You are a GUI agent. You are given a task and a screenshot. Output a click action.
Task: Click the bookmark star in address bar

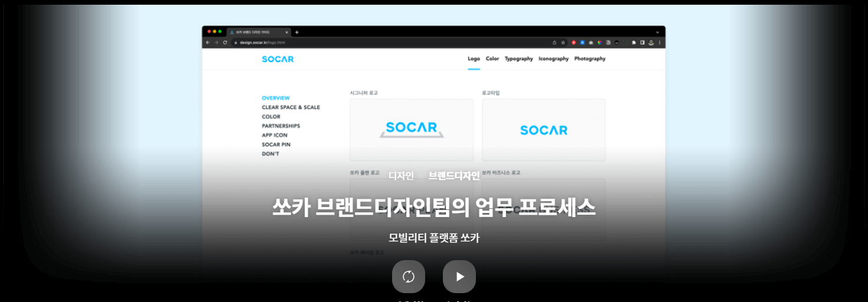[x=563, y=42]
